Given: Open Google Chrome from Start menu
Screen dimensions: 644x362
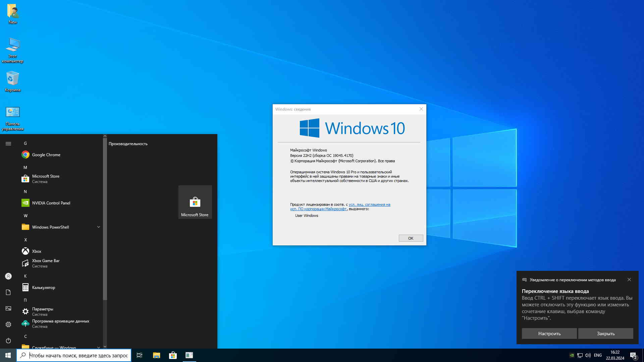Looking at the screenshot, I should 46,155.
